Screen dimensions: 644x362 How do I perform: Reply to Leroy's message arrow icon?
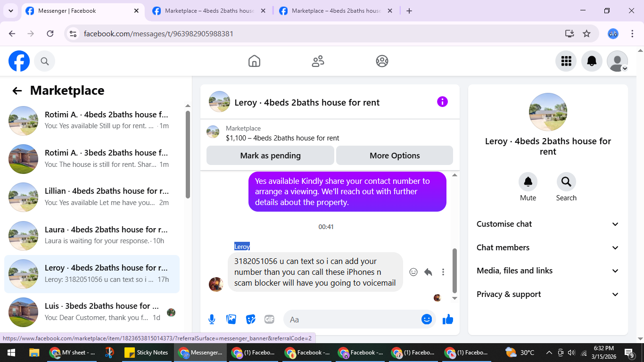pos(428,272)
